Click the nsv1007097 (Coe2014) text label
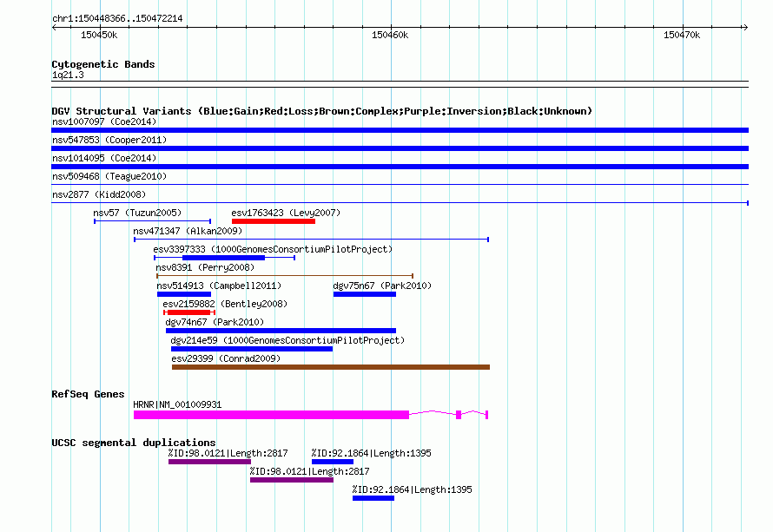773x532 pixels. point(104,122)
